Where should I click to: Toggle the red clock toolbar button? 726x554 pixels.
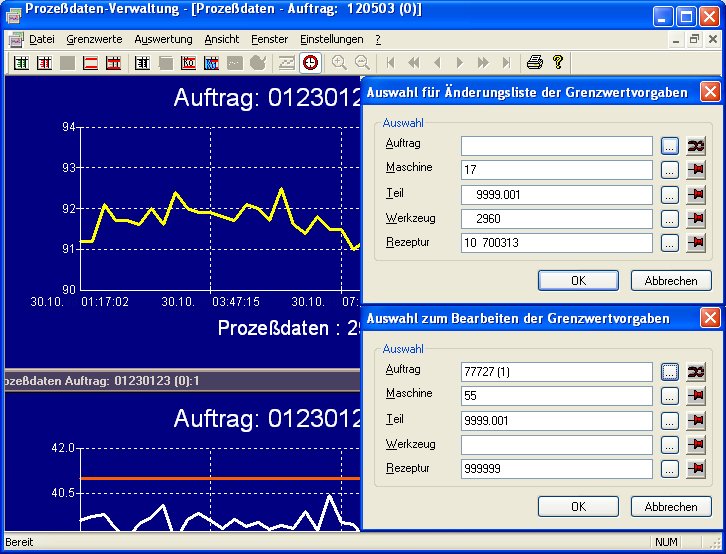[310, 62]
